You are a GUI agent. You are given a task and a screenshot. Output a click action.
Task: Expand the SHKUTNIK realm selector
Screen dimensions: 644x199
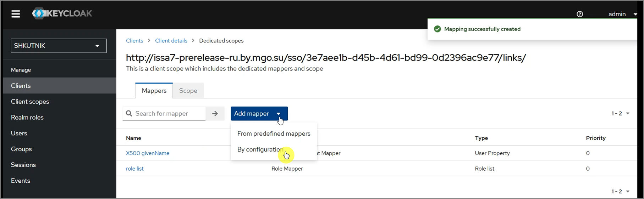tap(59, 46)
